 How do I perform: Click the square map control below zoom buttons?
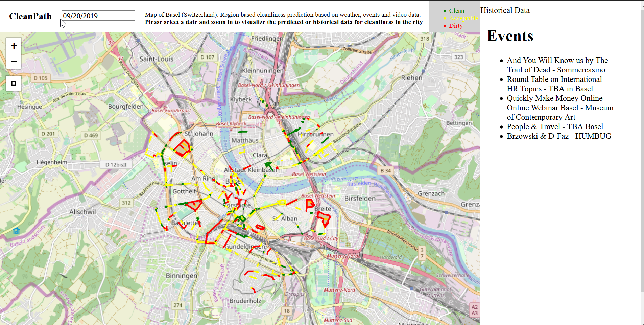coord(14,84)
